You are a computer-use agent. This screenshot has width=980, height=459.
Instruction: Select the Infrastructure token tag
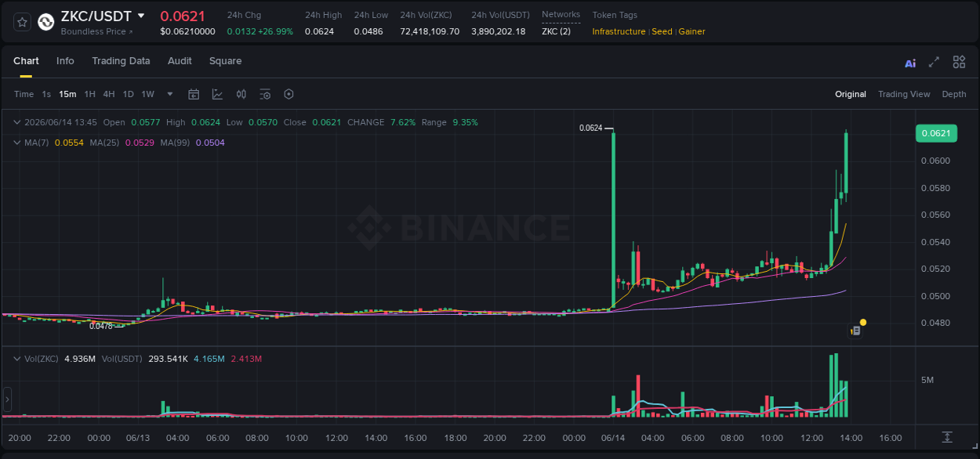tap(619, 31)
